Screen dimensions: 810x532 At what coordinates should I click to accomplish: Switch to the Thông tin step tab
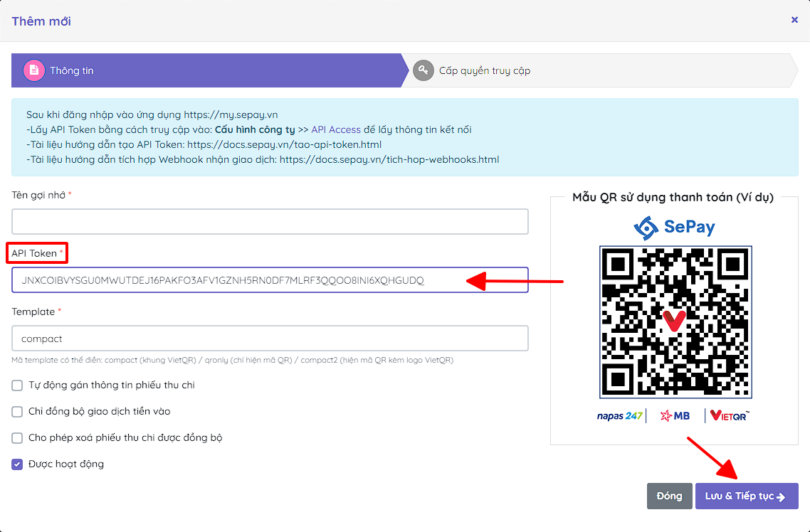[x=210, y=70]
